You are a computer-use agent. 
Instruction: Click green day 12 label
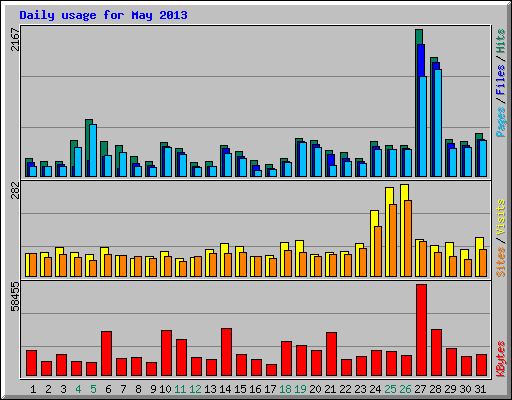click(x=195, y=389)
